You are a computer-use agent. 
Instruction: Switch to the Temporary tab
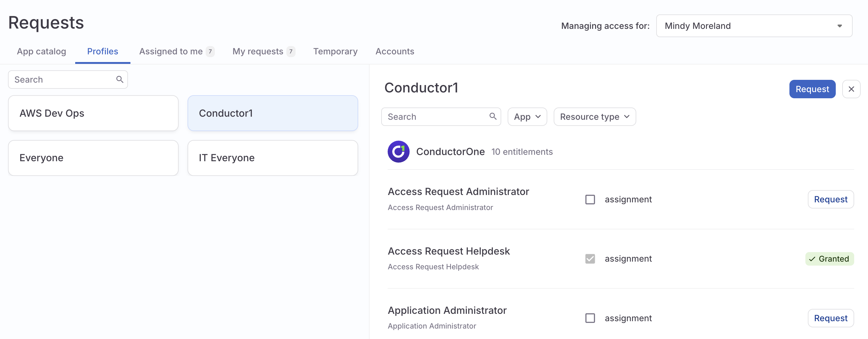[335, 51]
